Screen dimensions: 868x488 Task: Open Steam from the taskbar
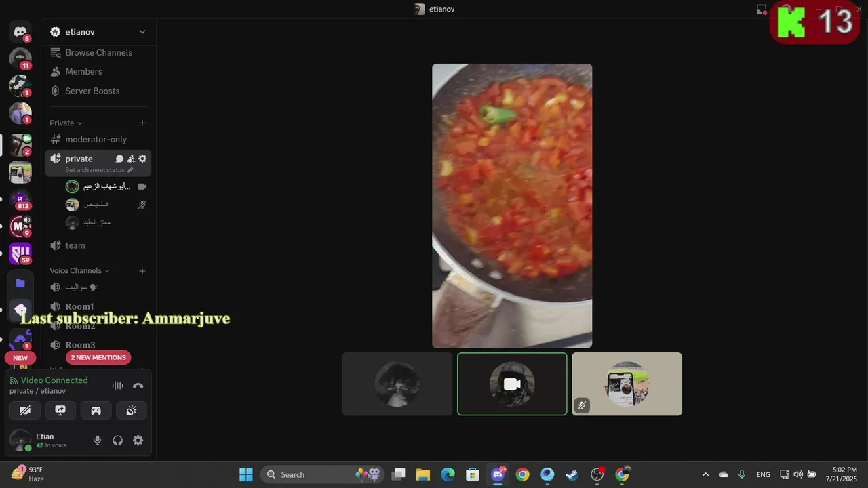click(x=572, y=474)
